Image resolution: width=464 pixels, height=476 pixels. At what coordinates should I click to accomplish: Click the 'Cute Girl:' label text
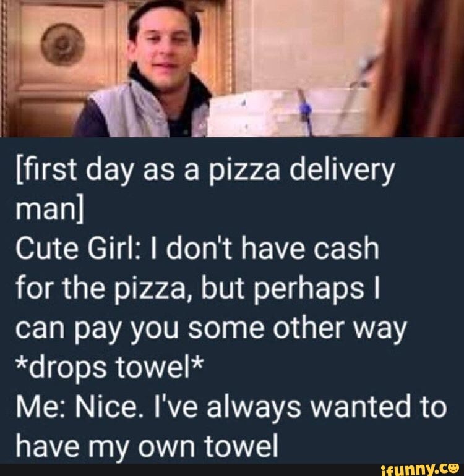(76, 249)
